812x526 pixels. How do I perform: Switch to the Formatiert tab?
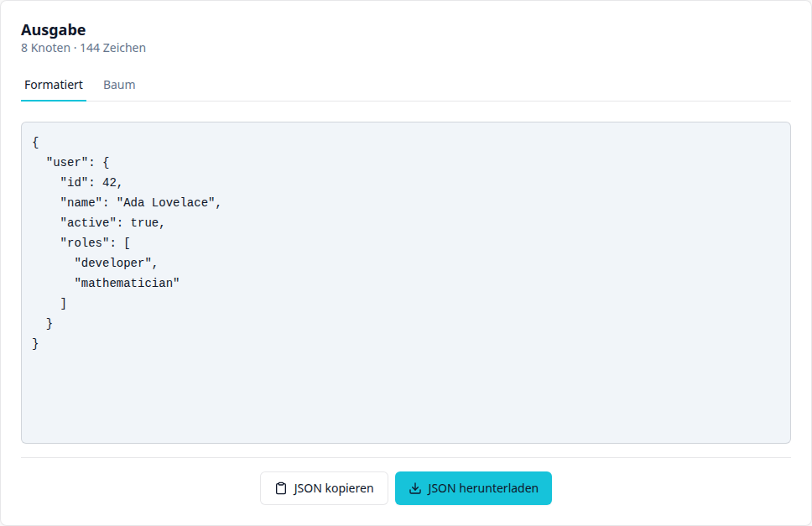point(54,85)
